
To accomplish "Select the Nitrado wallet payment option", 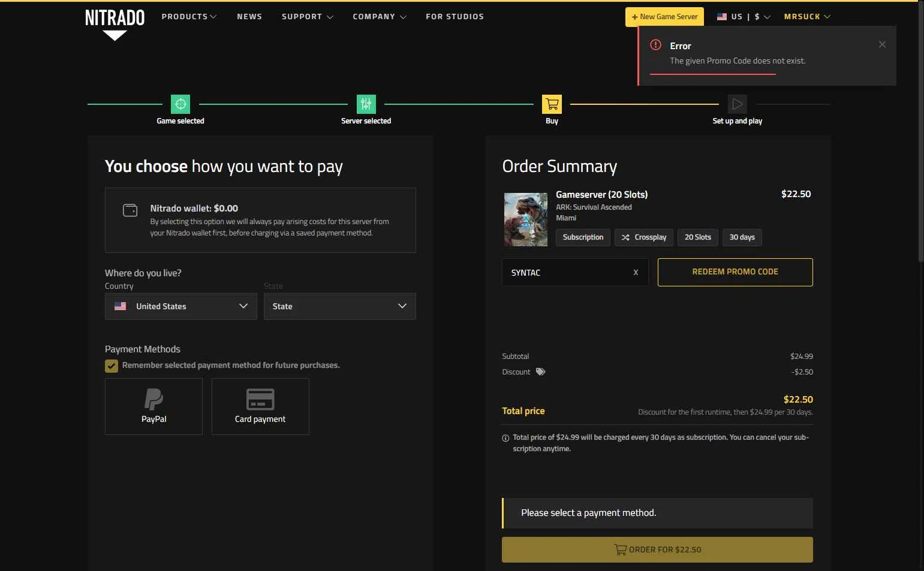I will coord(260,220).
